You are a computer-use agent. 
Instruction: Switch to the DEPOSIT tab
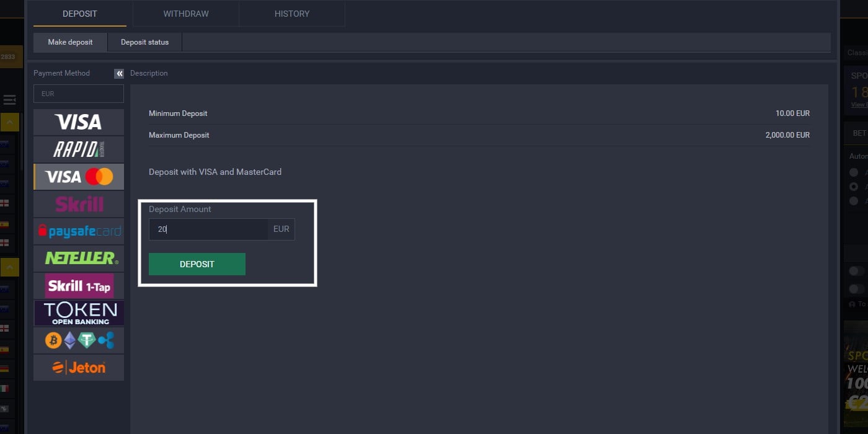tap(80, 14)
